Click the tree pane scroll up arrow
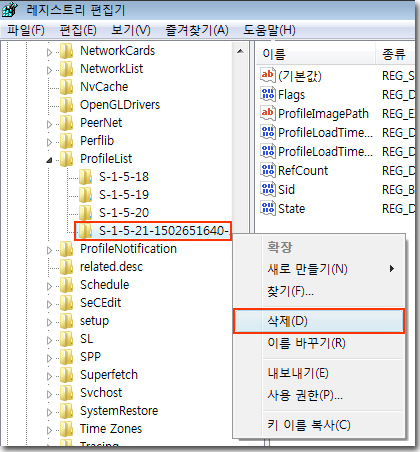 tap(240, 51)
